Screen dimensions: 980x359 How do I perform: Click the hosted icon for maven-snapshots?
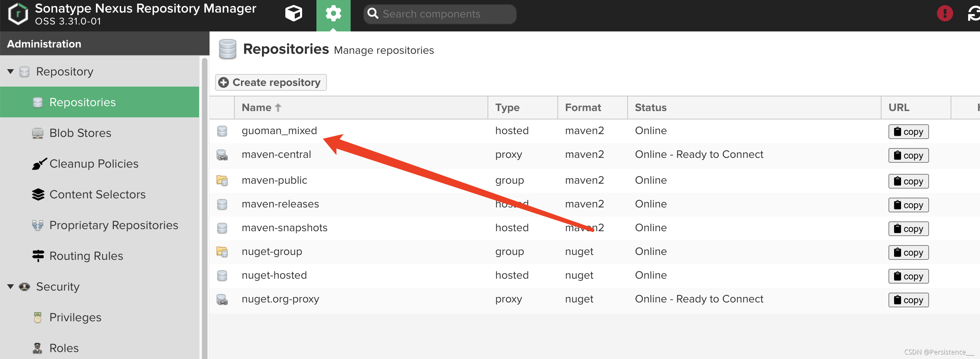click(222, 228)
